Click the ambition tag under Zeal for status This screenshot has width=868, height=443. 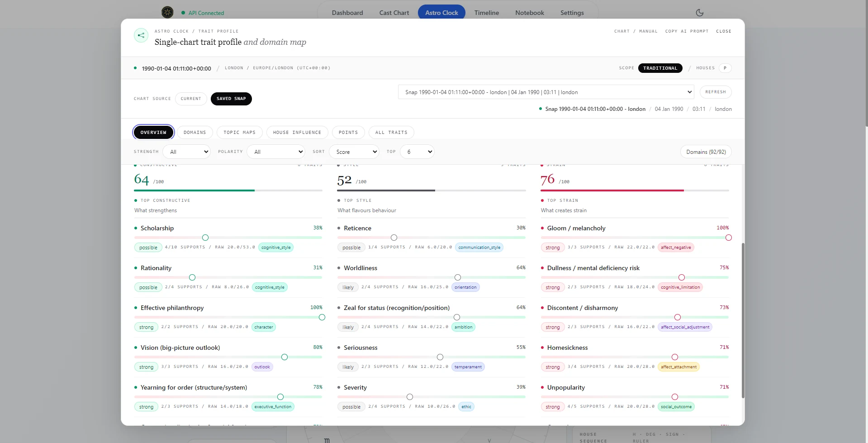464,327
